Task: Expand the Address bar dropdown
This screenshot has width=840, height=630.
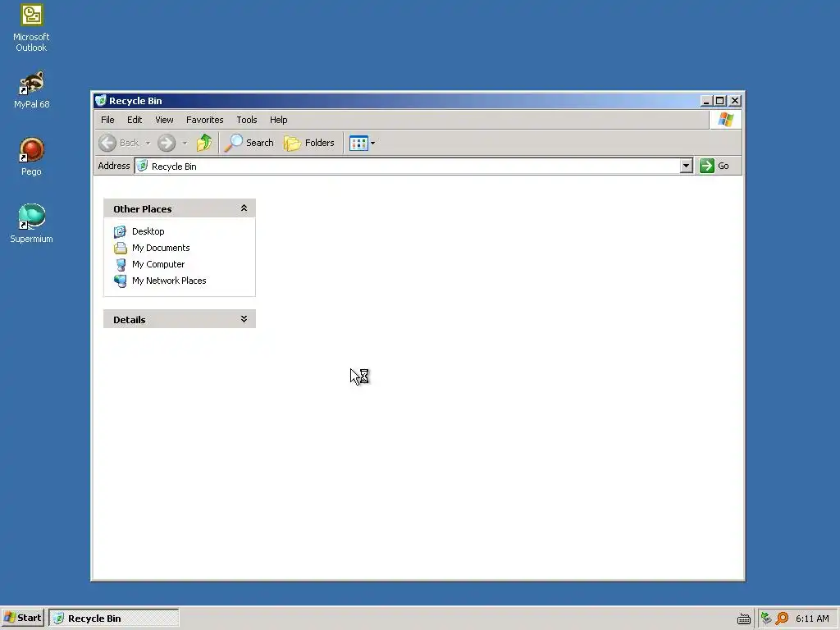Action: 687,166
